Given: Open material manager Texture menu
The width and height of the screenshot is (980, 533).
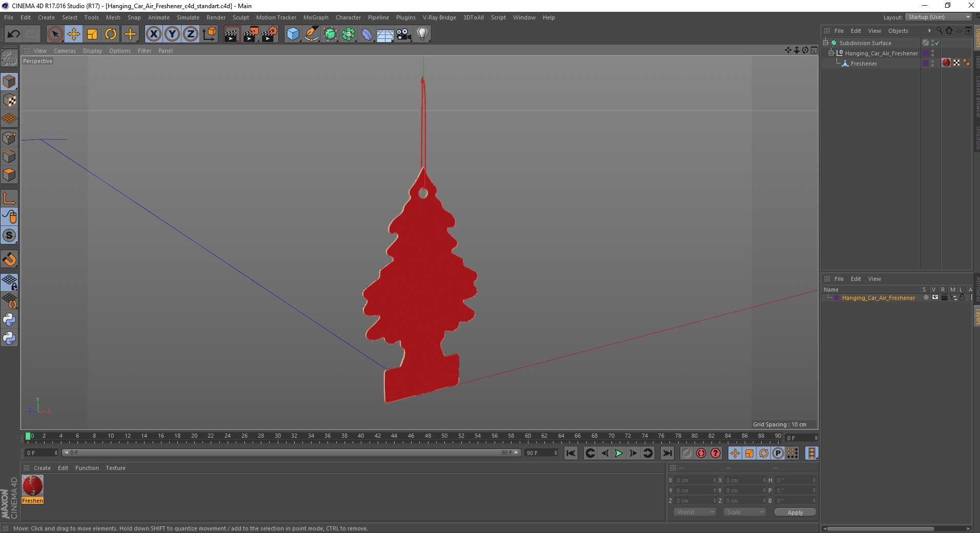Looking at the screenshot, I should tap(115, 468).
